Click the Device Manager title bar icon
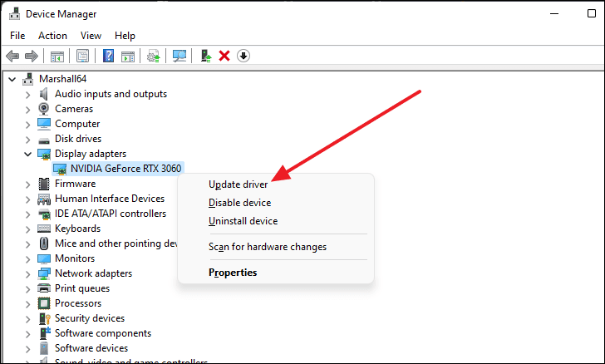The width and height of the screenshot is (605, 364). (15, 13)
